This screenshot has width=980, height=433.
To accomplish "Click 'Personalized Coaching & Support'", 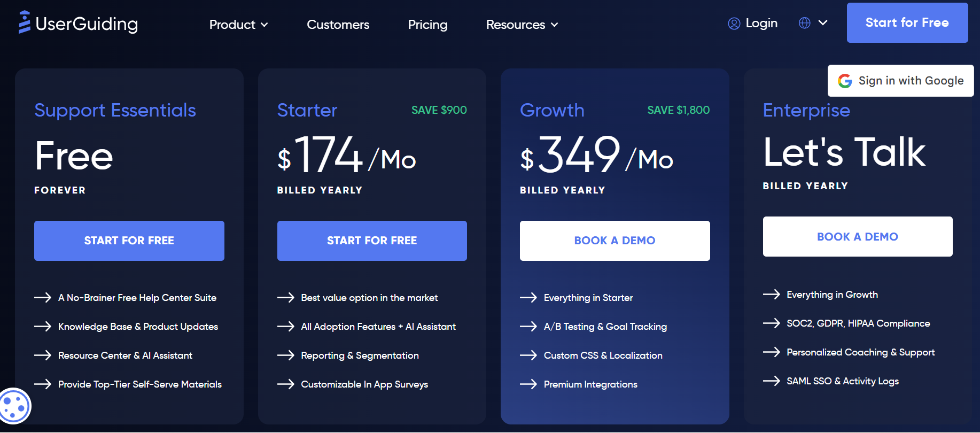I will (x=860, y=352).
